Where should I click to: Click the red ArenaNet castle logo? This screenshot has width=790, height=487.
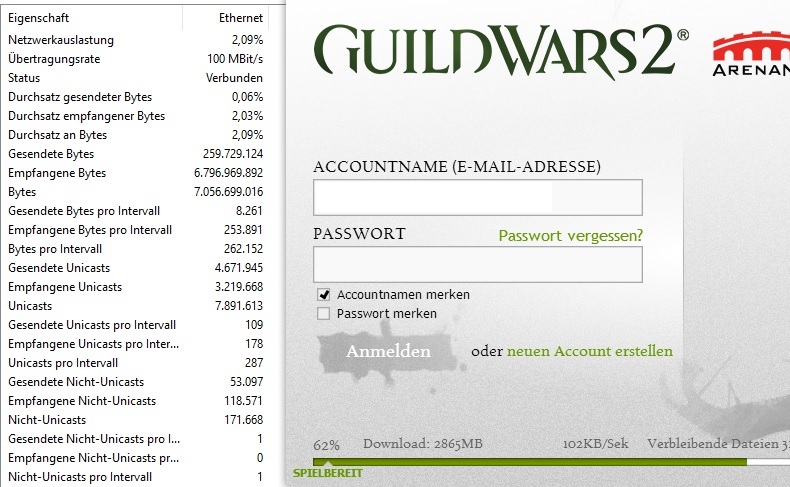click(x=751, y=53)
